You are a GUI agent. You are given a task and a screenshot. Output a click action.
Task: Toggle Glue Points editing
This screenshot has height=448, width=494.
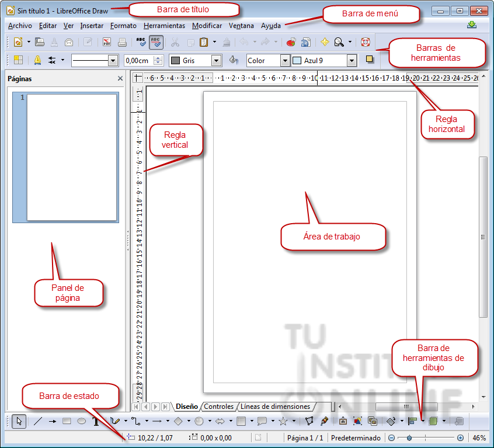(324, 421)
